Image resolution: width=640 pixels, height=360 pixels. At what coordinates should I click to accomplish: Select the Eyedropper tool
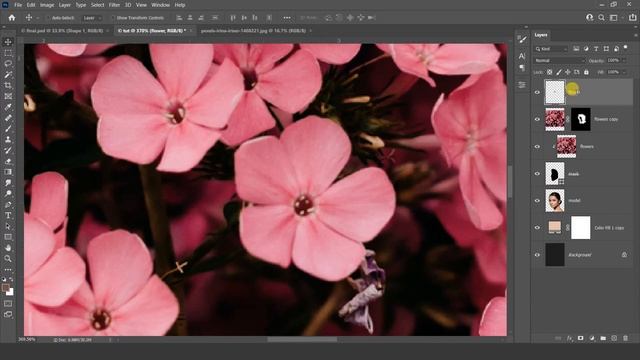click(8, 107)
